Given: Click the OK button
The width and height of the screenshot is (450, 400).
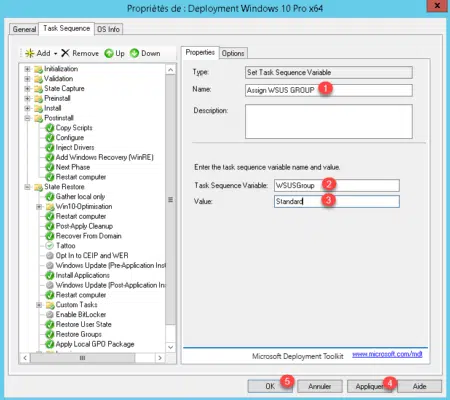Looking at the screenshot, I should click(270, 386).
